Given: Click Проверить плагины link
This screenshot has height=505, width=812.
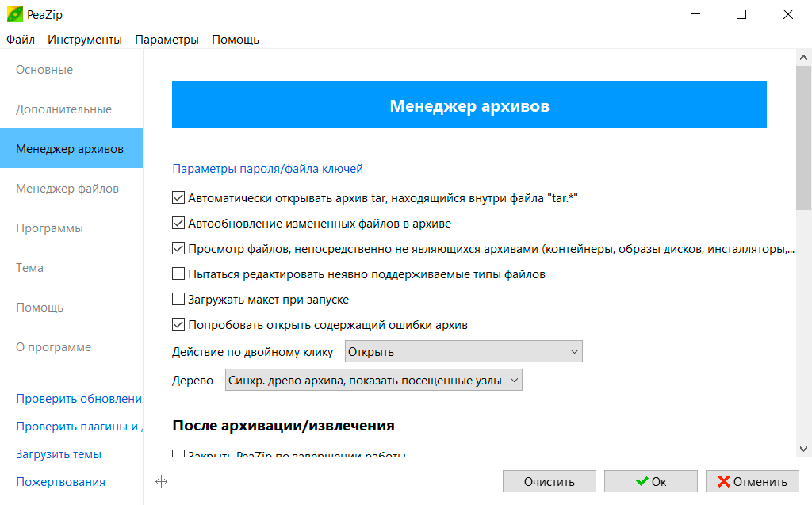Looking at the screenshot, I should coord(79,427).
